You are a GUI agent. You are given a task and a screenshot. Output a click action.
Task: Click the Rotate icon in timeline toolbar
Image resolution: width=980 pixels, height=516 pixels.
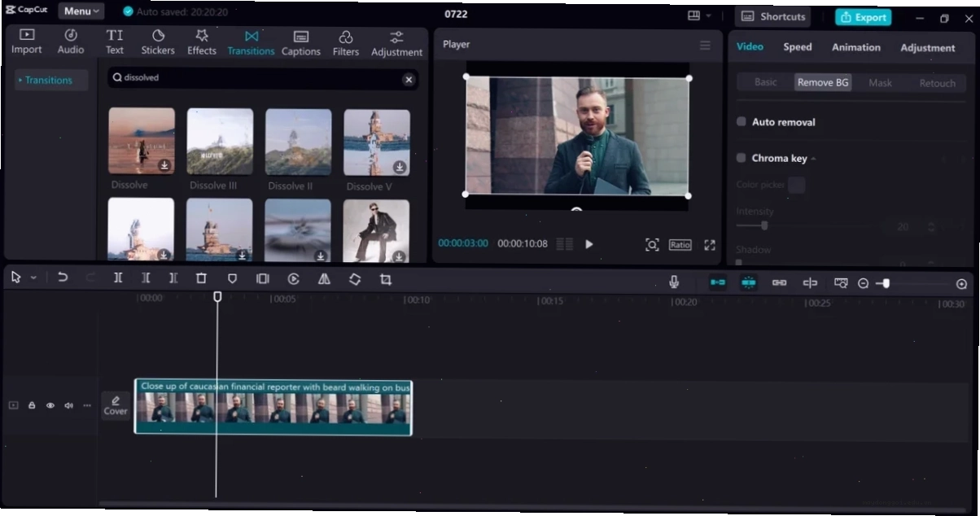point(355,278)
